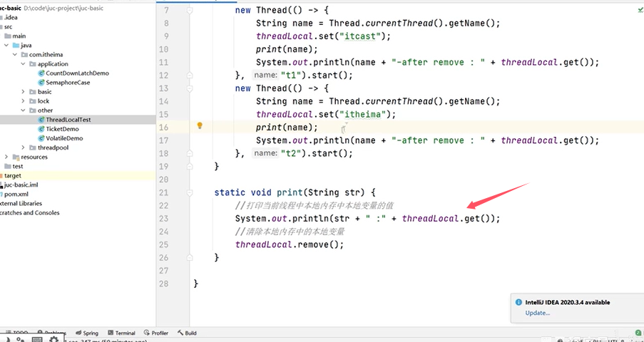This screenshot has height=342, width=644.
Task: Click the ThreadLocalTest class icon
Action: 41,120
